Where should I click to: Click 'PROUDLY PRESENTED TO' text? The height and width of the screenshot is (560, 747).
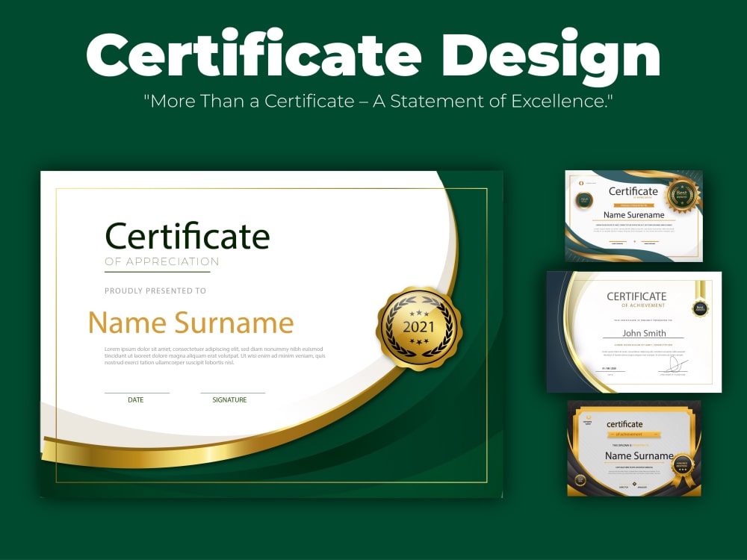point(155,290)
